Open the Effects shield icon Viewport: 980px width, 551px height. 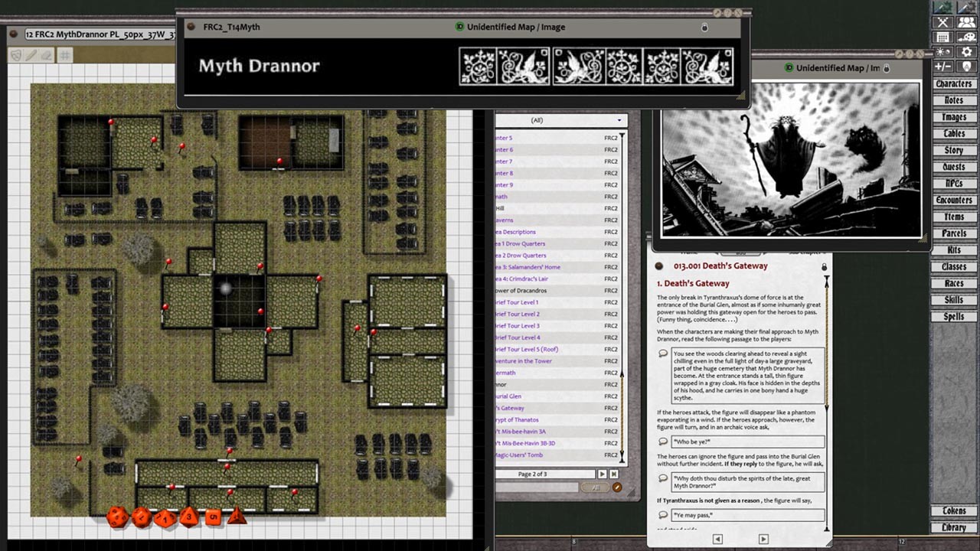point(966,65)
